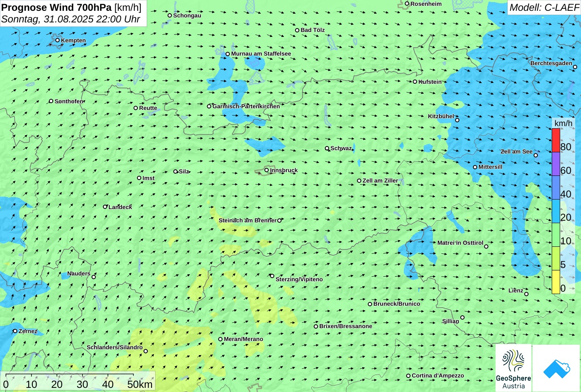This screenshot has width=581, height=392.
Task: Click the Innsbruck city marker
Action: click(x=266, y=170)
